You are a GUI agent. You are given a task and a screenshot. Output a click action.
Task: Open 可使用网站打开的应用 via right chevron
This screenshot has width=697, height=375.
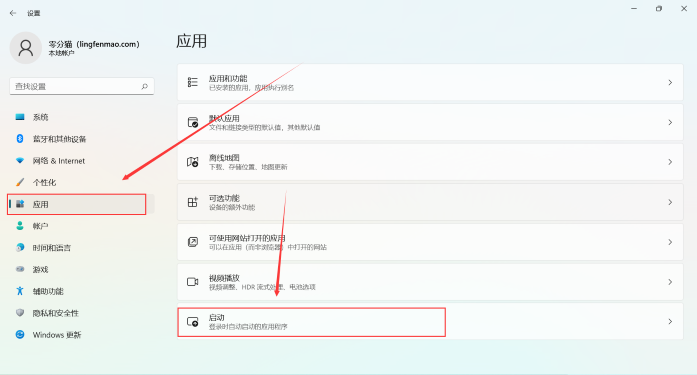pyautogui.click(x=670, y=242)
